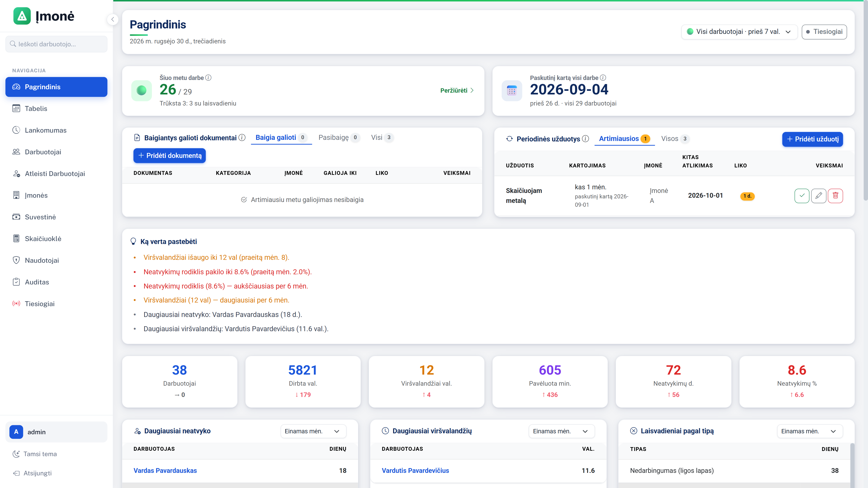Click the Pridėti dokumentą button

[x=170, y=156]
